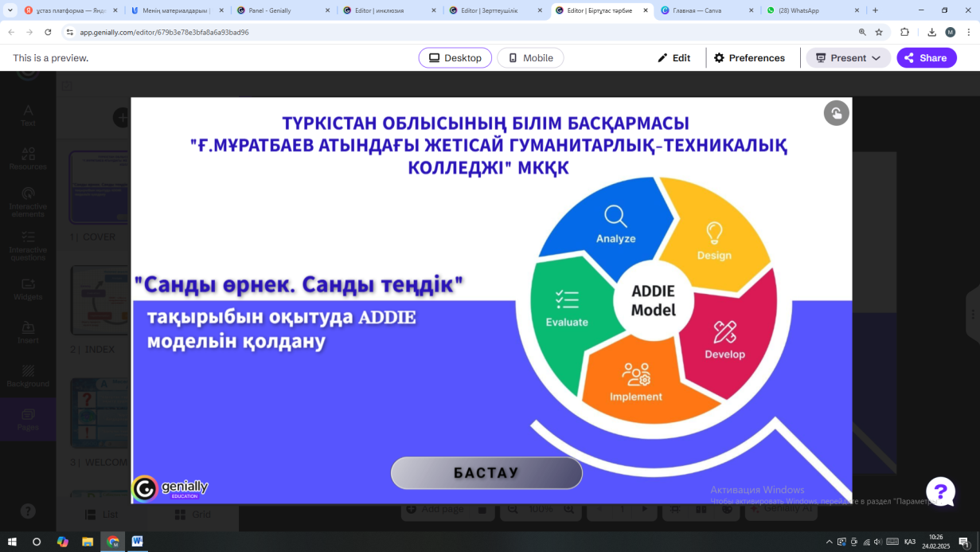Open the zoom magnifier in address bar
Viewport: 980px width, 552px height.
tap(862, 32)
